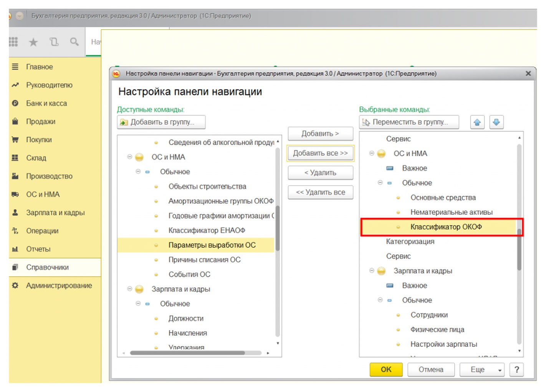Confirm with the OK button
The height and width of the screenshot is (392, 546).
386,370
